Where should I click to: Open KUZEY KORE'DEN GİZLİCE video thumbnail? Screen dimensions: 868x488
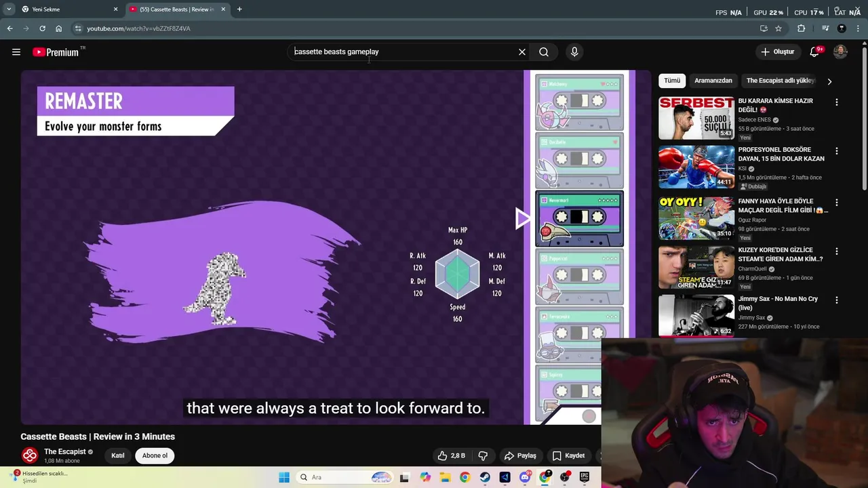(x=696, y=267)
